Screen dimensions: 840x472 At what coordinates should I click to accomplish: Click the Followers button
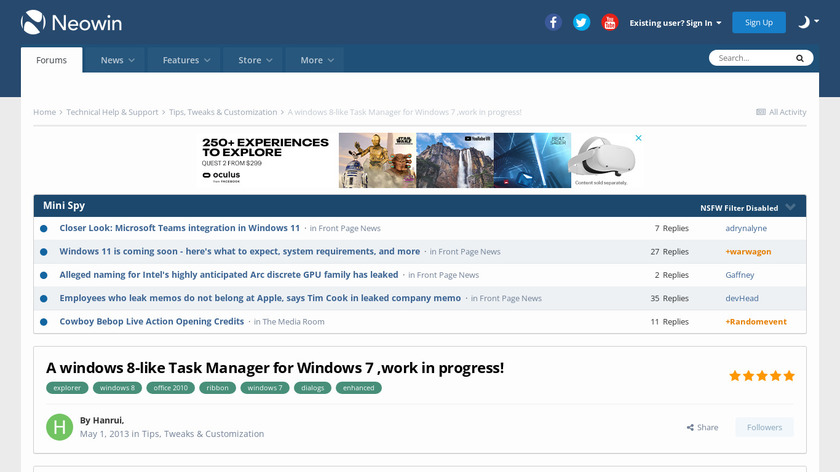coord(764,427)
